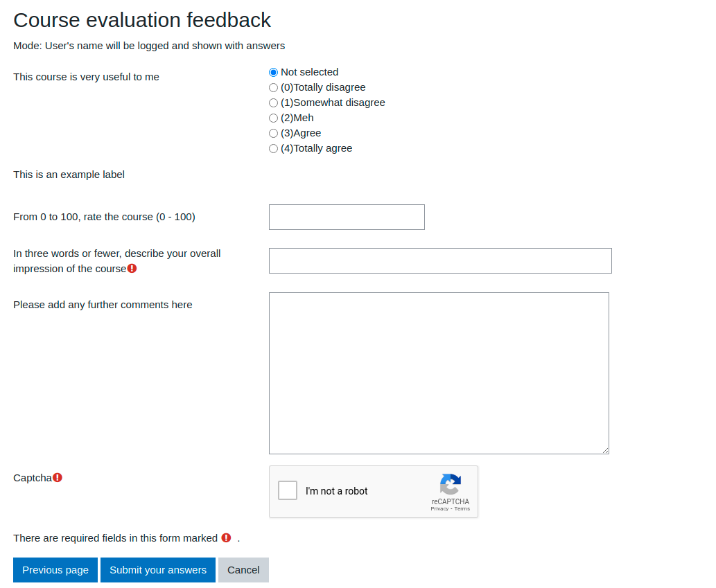Choose '(1)Somewhat disagree' radio option
The width and height of the screenshot is (716, 588).
click(x=273, y=103)
